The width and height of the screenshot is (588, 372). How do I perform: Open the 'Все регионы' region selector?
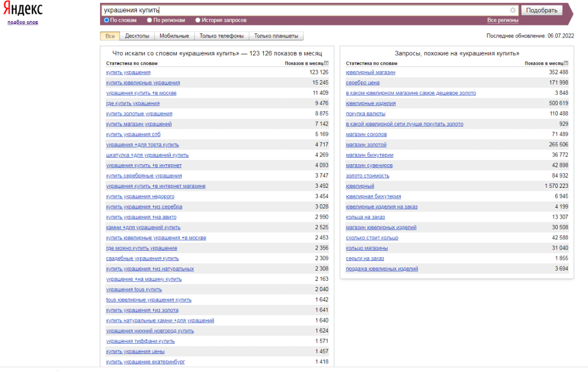[502, 21]
